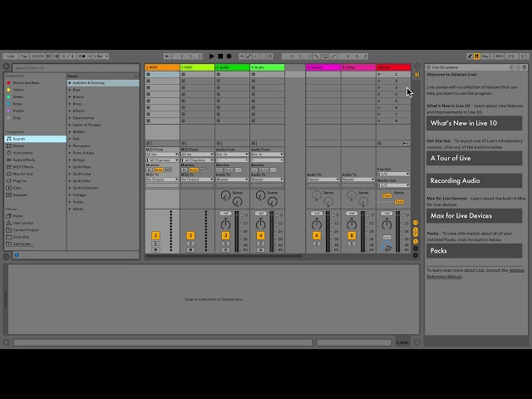532x399 pixels.
Task: Click the Re-Enable Automation arrow icon
Action: pos(256,57)
